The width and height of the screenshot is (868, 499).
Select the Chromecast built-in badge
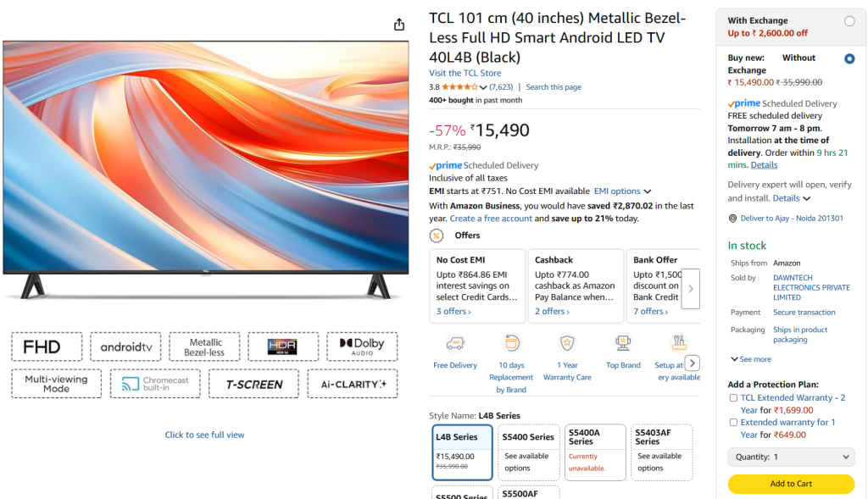(155, 384)
